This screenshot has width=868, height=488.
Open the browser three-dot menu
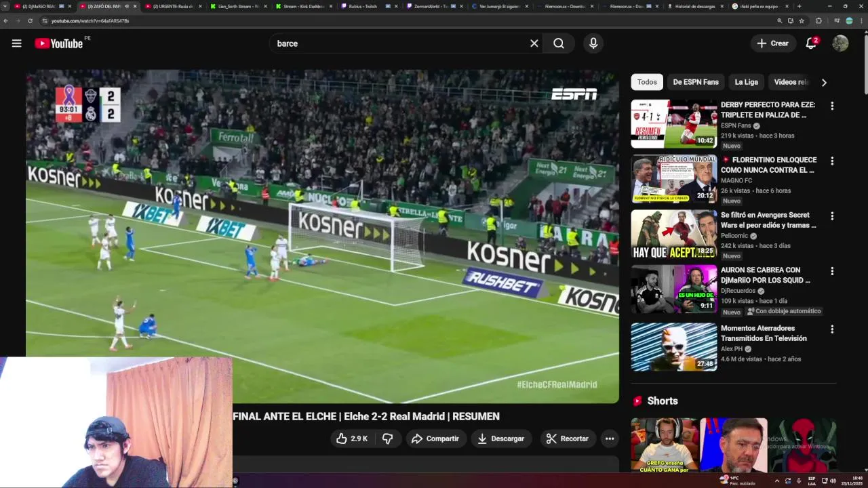[861, 21]
